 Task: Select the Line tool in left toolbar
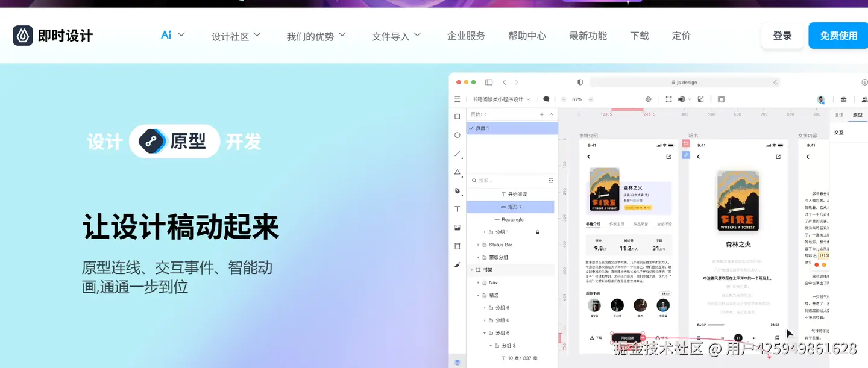tap(458, 154)
